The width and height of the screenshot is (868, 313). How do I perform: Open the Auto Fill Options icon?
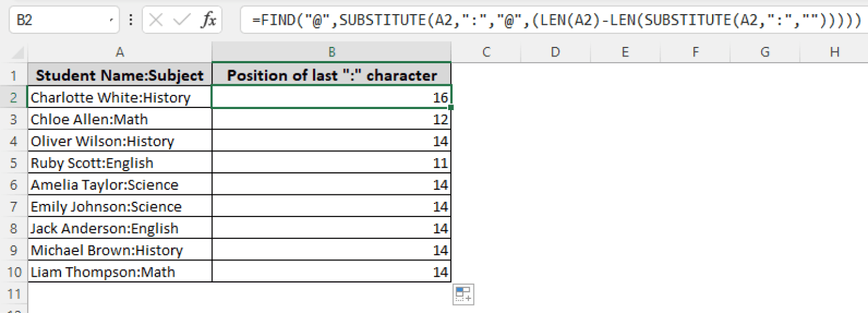463,294
